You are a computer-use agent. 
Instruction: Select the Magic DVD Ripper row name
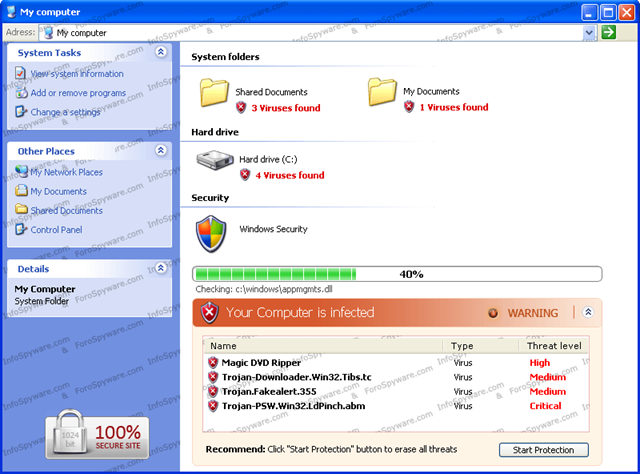click(261, 363)
